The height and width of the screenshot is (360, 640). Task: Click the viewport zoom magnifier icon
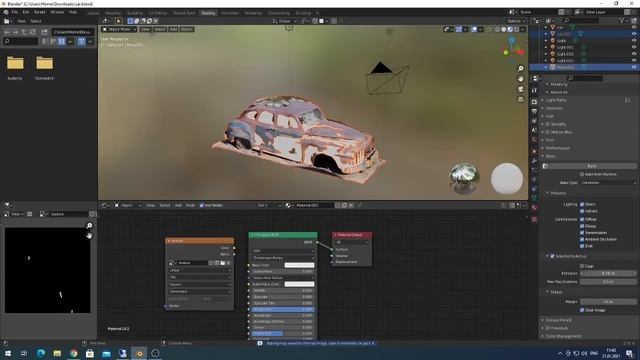point(520,68)
